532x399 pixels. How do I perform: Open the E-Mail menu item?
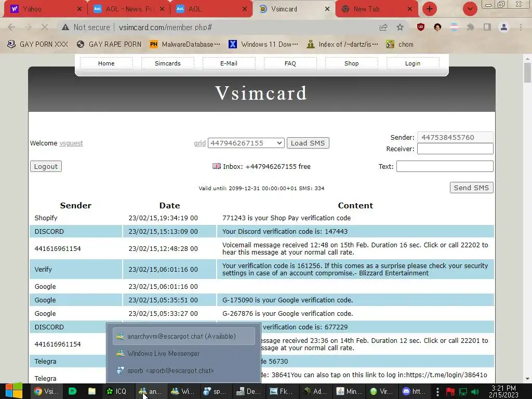click(229, 63)
